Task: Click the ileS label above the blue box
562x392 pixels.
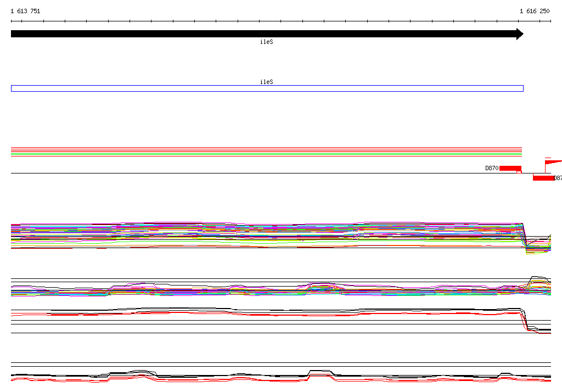Action: [x=267, y=82]
